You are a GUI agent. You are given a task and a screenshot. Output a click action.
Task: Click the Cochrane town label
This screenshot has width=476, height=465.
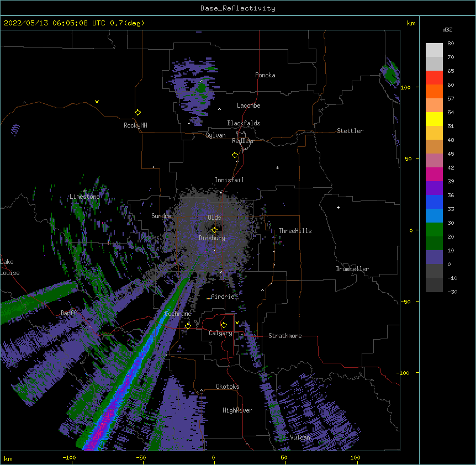178,314
